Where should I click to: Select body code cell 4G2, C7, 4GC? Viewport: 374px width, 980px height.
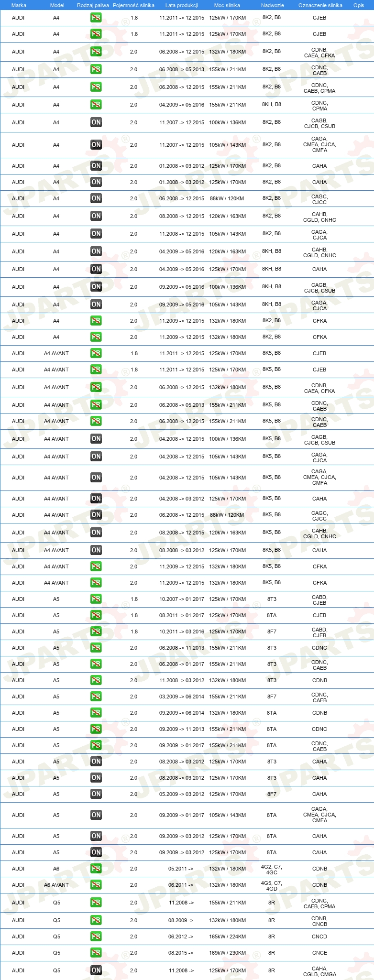click(272, 869)
